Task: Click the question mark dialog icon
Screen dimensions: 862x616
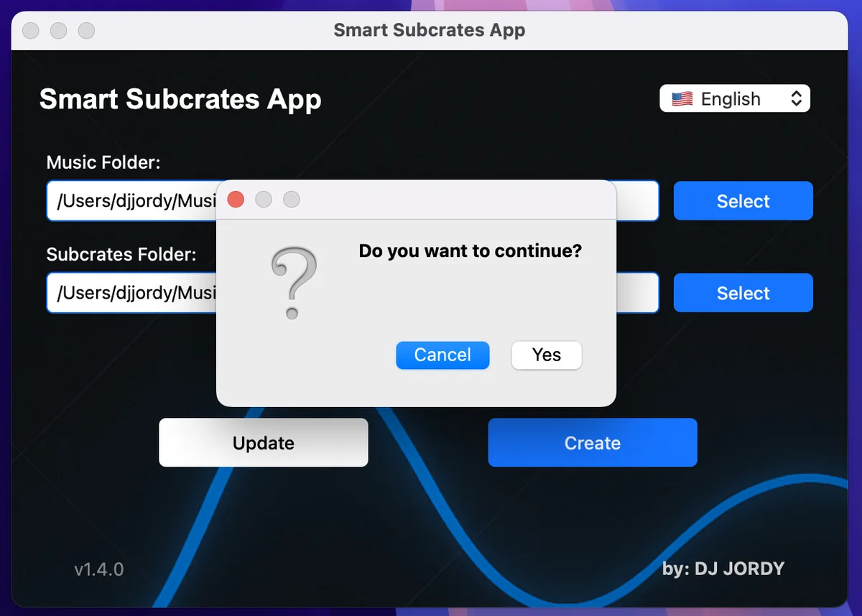Action: point(294,283)
